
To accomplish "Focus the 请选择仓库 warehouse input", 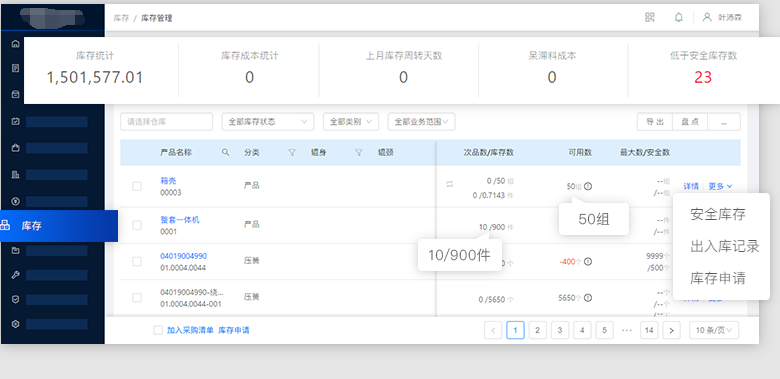I will point(167,121).
